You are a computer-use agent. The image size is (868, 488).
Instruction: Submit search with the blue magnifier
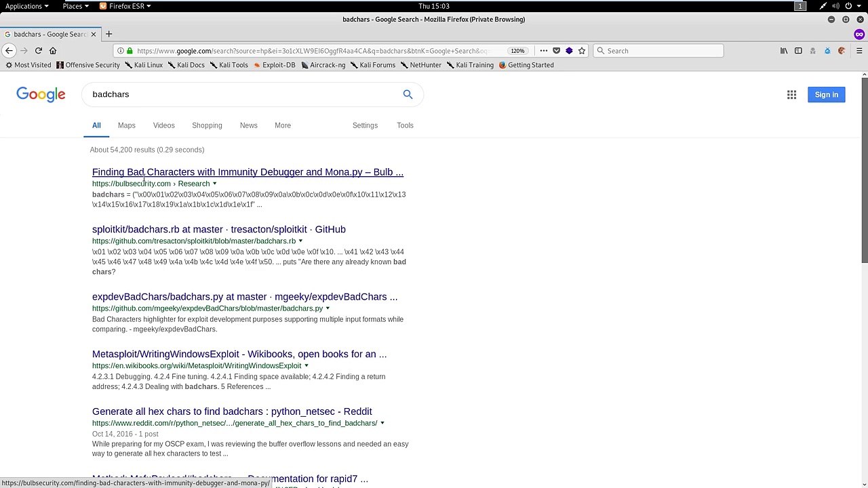[408, 94]
